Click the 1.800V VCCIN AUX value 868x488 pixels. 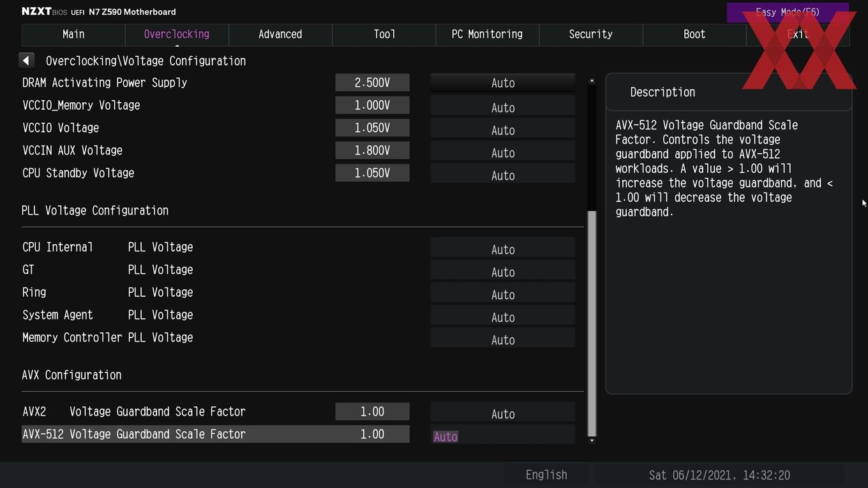[x=372, y=151]
